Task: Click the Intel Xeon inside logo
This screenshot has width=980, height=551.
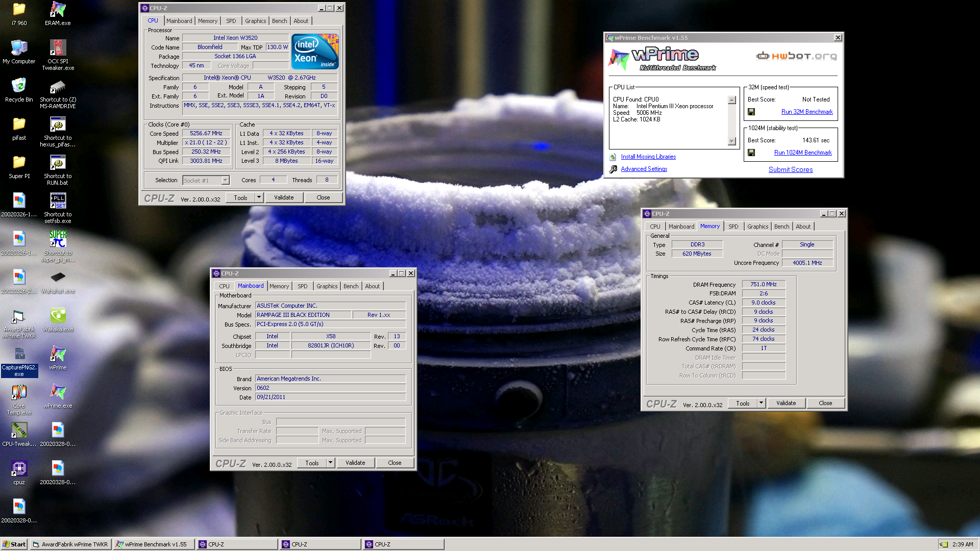Action: coord(315,52)
